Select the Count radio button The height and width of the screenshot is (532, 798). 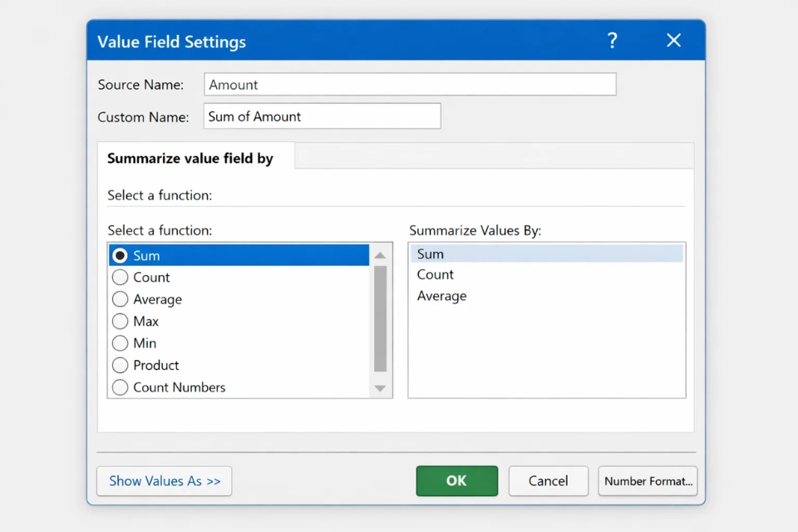click(121, 278)
